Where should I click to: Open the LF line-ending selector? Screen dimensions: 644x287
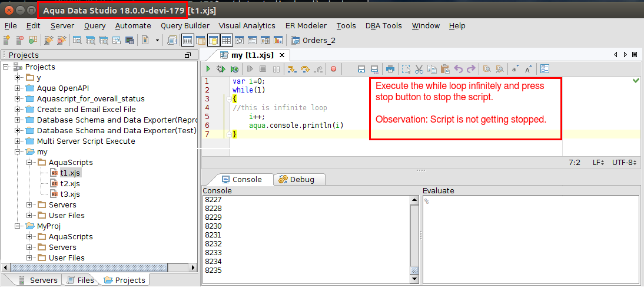tap(599, 163)
